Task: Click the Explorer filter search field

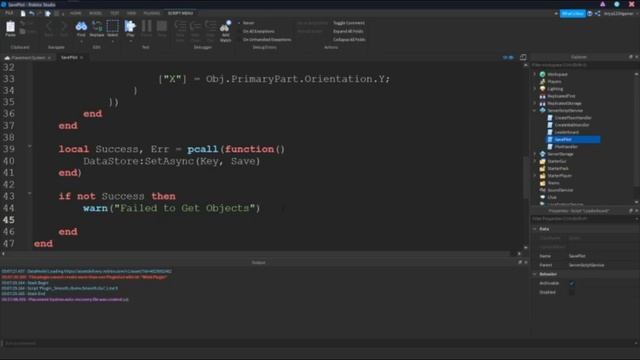Action: [x=584, y=65]
